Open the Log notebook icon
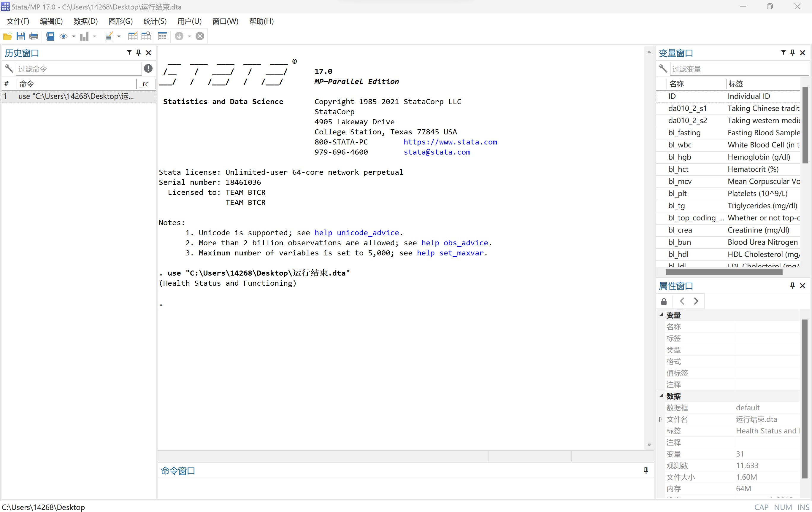 pos(50,36)
